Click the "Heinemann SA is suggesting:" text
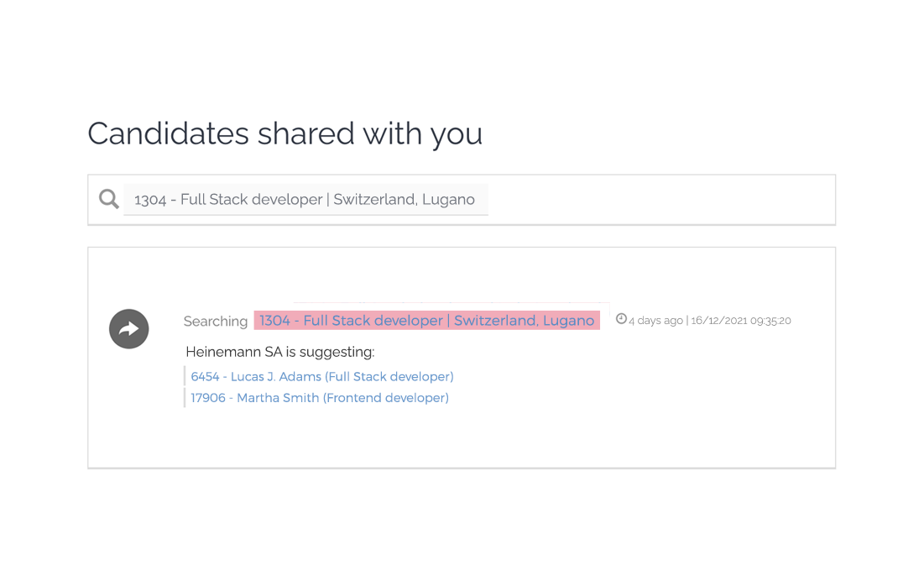The width and height of the screenshot is (924, 581). tap(279, 352)
